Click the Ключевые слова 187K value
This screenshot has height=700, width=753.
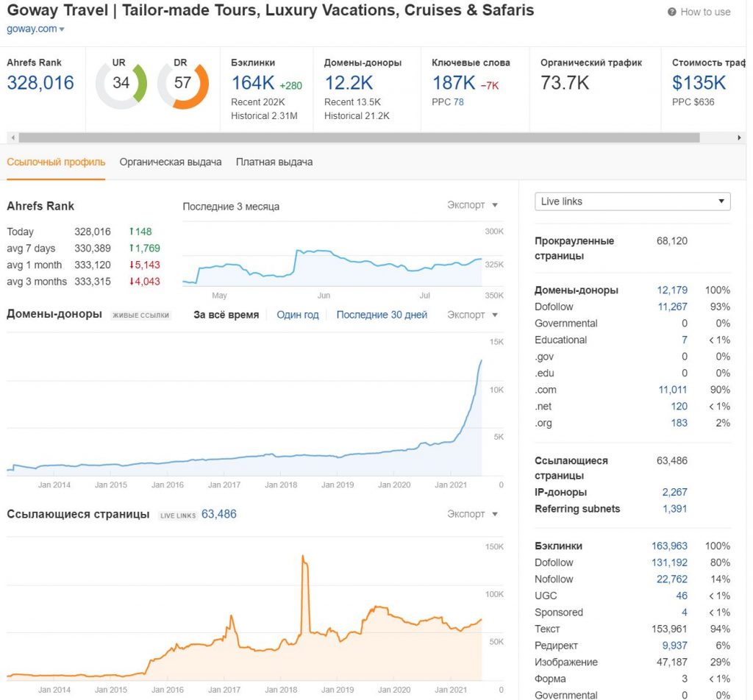pyautogui.click(x=454, y=83)
